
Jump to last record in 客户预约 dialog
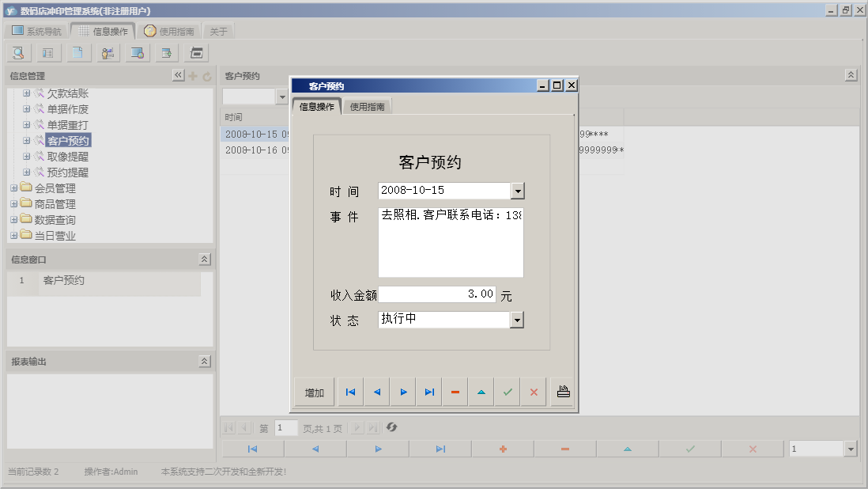429,392
